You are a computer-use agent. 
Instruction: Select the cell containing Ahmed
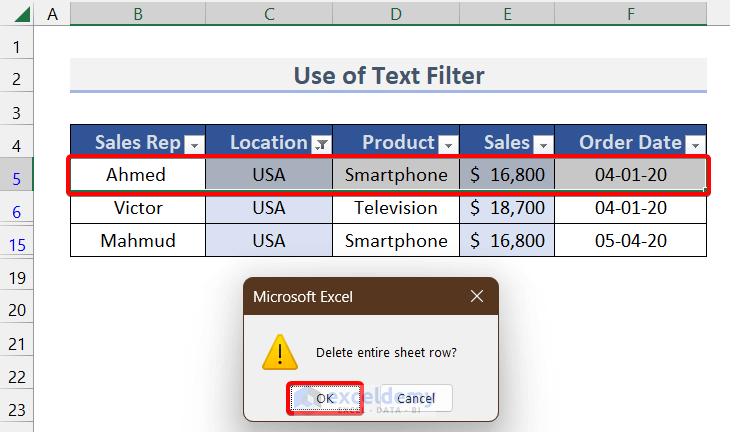[x=137, y=175]
